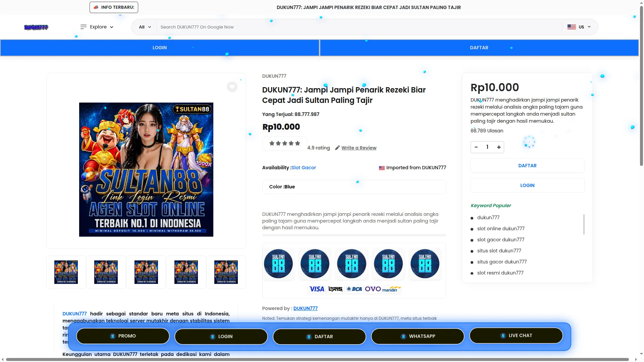The width and height of the screenshot is (644, 362).
Task: Open the Powered by DUKUN777 link
Action: [305, 308]
